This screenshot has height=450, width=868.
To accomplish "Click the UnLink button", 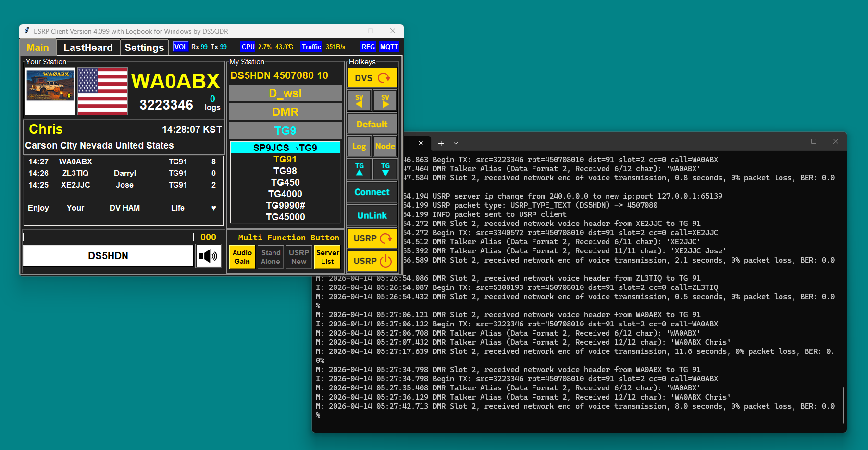I will (x=372, y=215).
